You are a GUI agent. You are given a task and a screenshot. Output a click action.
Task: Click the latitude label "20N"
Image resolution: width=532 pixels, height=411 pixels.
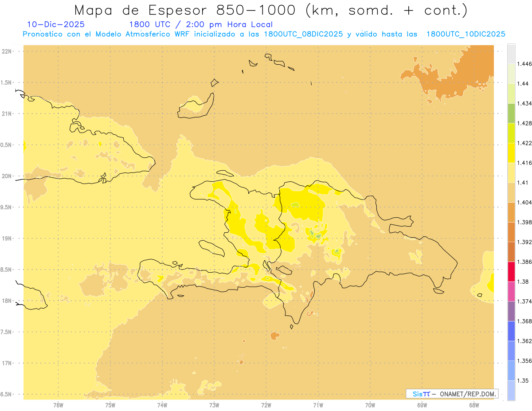(8, 176)
